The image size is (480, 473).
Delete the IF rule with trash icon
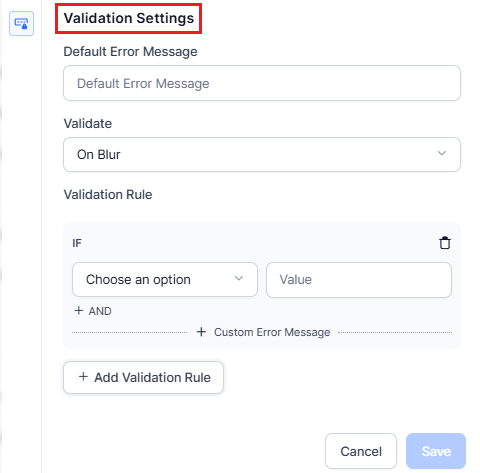coord(445,243)
